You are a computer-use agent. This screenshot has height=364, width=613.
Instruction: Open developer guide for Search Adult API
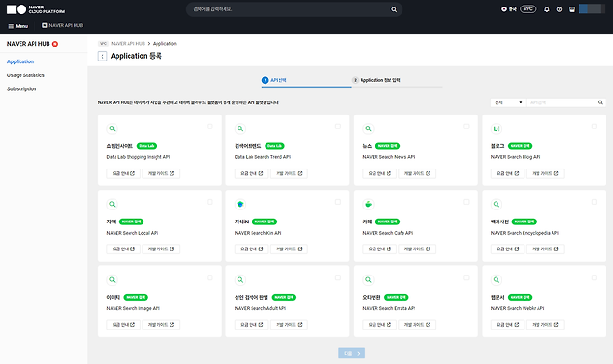290,325
